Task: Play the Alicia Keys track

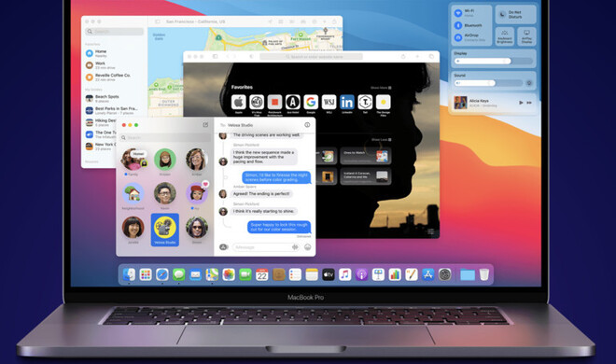Action: [x=521, y=103]
